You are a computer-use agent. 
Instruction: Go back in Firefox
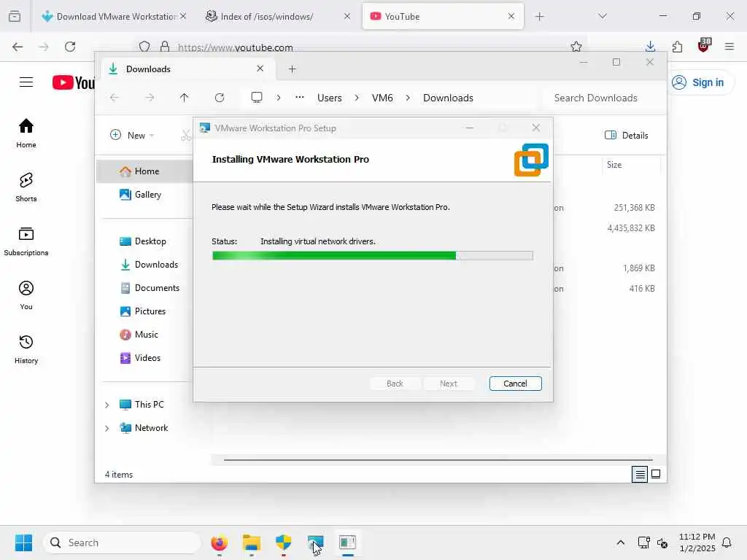click(x=18, y=47)
